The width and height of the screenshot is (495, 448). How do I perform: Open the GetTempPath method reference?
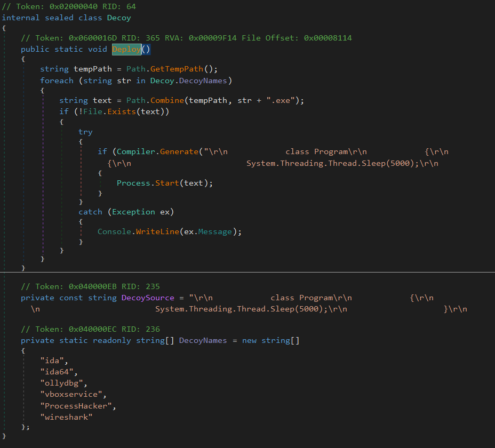(x=176, y=69)
